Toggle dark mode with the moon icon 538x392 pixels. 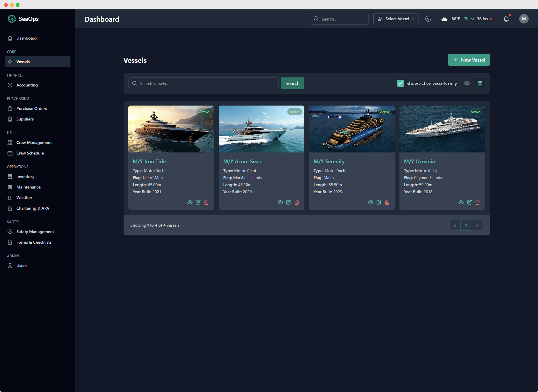coord(428,19)
